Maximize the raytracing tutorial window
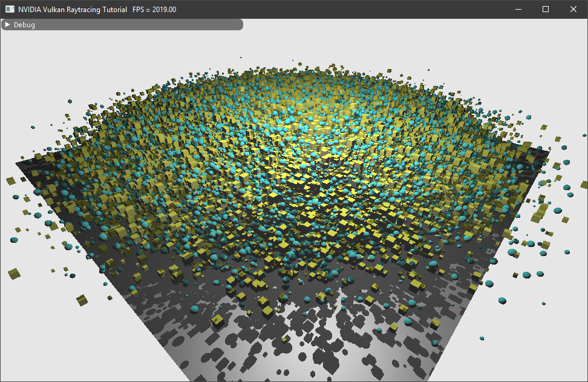This screenshot has width=588, height=382. click(546, 9)
